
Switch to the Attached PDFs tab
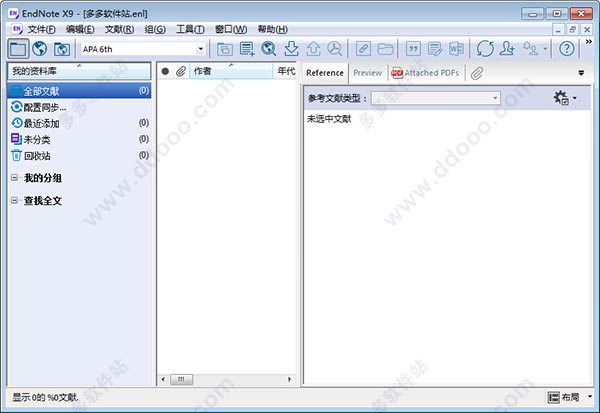(x=426, y=73)
